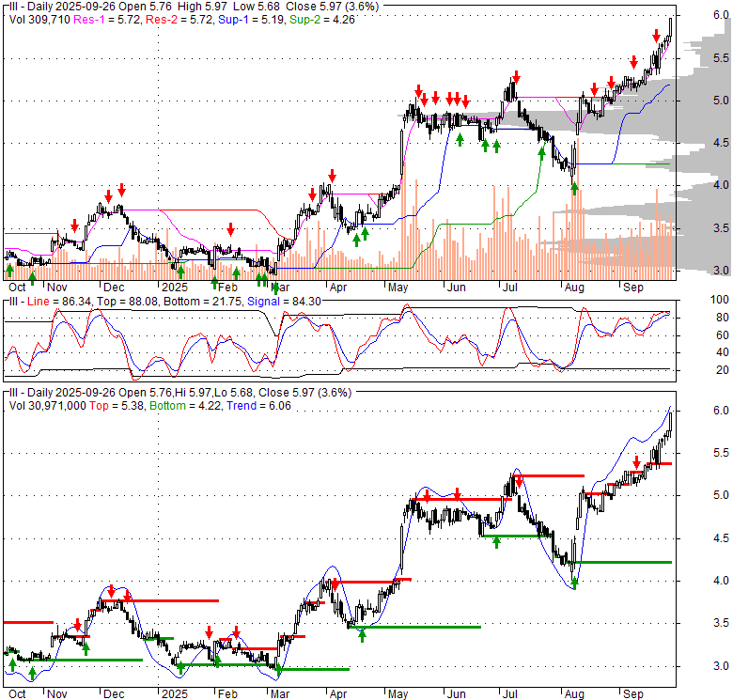Click the 'Top = 5.38' red label
Viewport: 733px width, 700px height.
117,406
